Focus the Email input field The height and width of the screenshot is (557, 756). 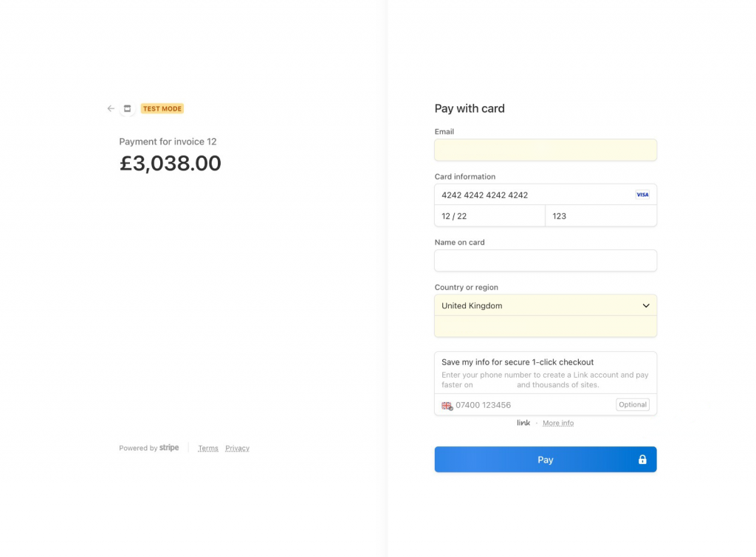pos(545,150)
